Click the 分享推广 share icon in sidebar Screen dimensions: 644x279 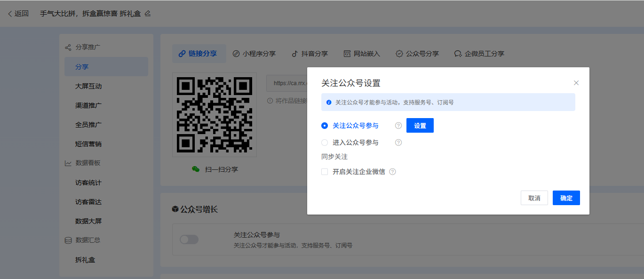tap(68, 47)
